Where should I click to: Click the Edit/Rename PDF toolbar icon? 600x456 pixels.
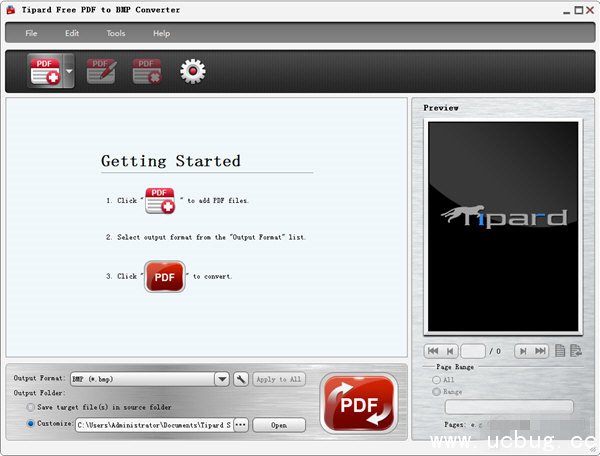(x=101, y=72)
